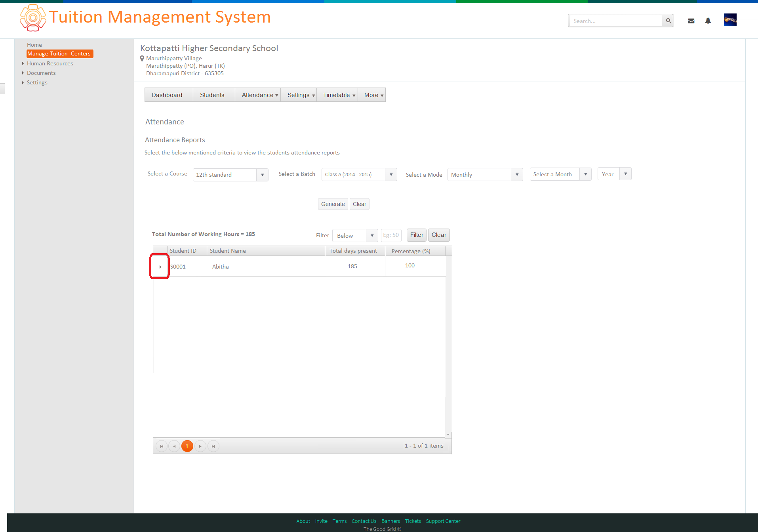Open the Invite footer link

point(321,521)
